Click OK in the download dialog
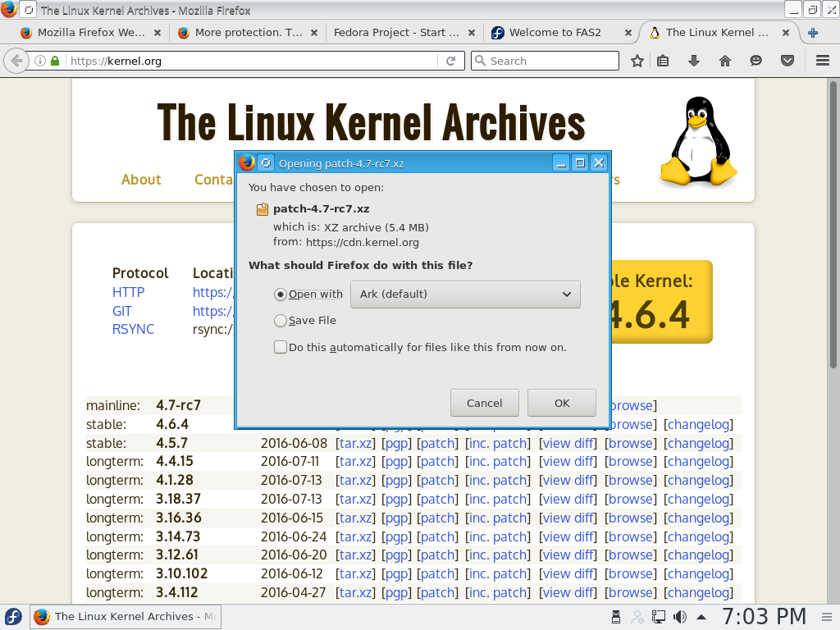This screenshot has height=630, width=840. pyautogui.click(x=561, y=403)
